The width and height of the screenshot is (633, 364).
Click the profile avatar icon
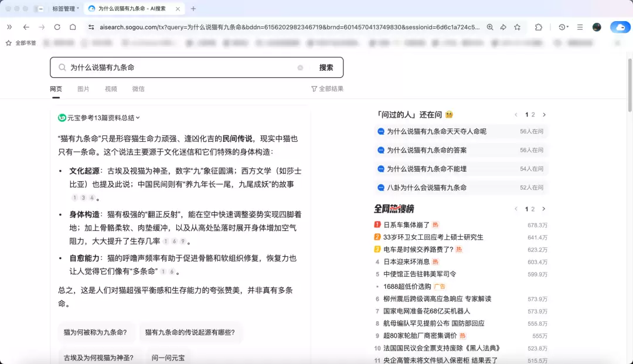[x=597, y=27]
